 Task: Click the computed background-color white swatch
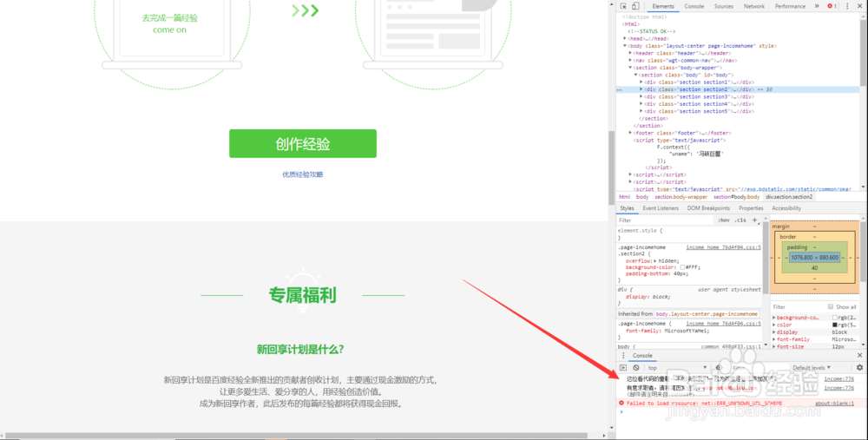pos(835,318)
